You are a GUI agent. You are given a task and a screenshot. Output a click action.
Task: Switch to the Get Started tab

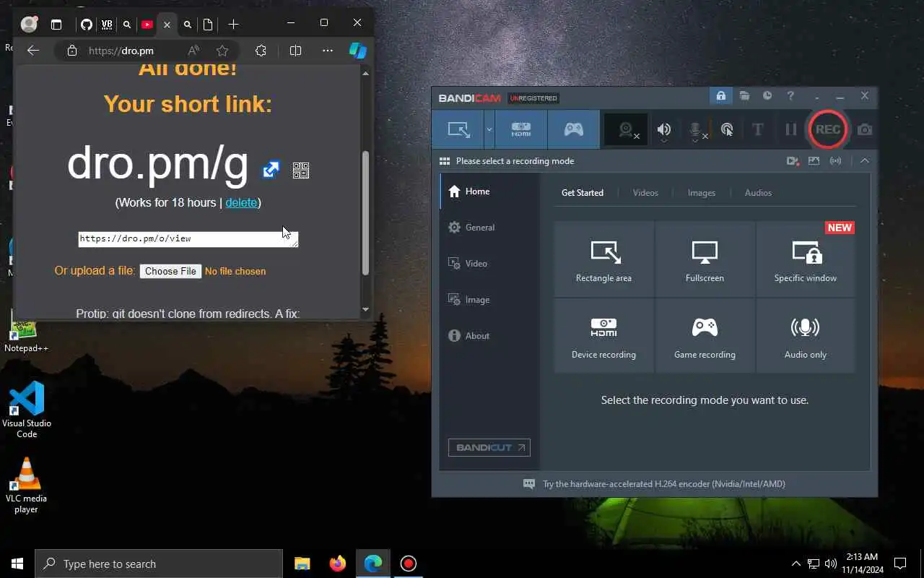[x=583, y=193]
